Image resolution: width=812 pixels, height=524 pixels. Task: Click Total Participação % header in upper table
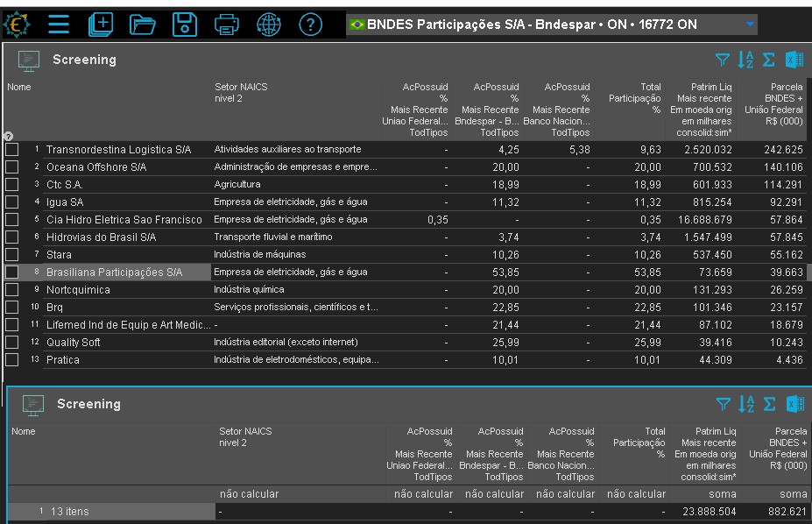(634, 98)
